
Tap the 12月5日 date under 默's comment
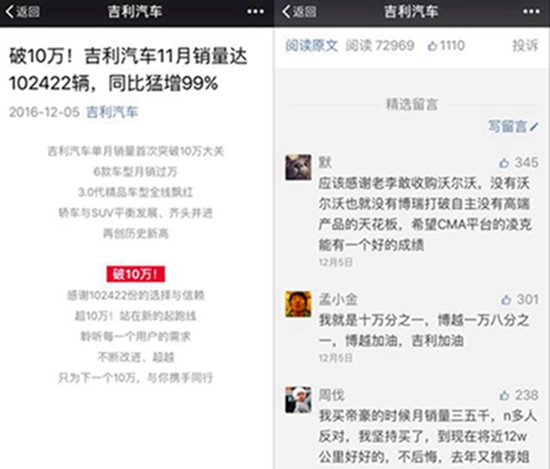[335, 262]
